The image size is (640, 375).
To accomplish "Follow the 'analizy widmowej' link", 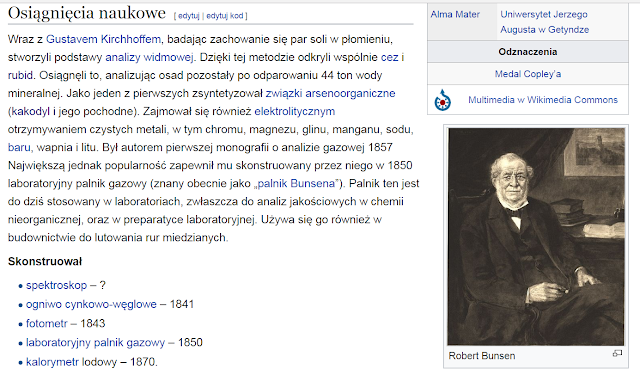I will click(x=149, y=57).
